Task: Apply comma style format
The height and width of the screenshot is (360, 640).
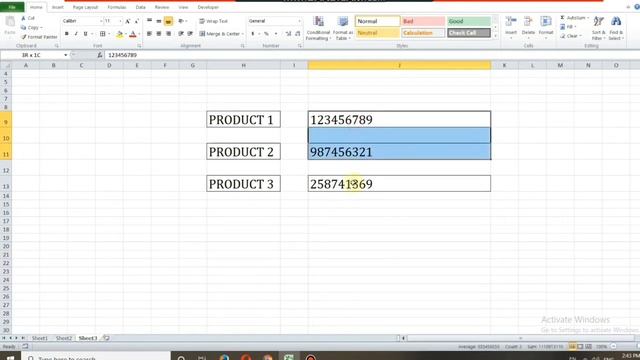Action: 276,34
